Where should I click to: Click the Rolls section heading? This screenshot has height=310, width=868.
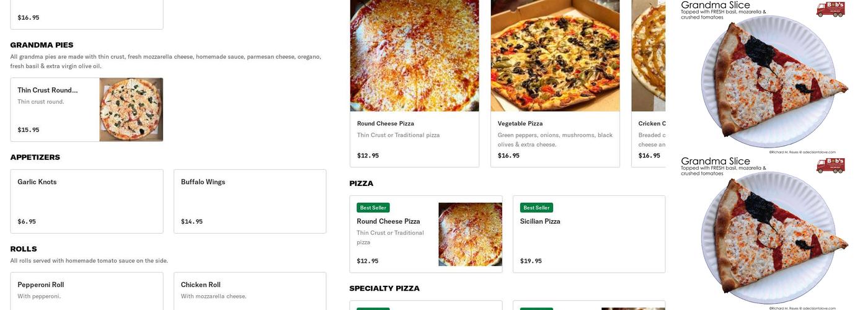(x=24, y=249)
